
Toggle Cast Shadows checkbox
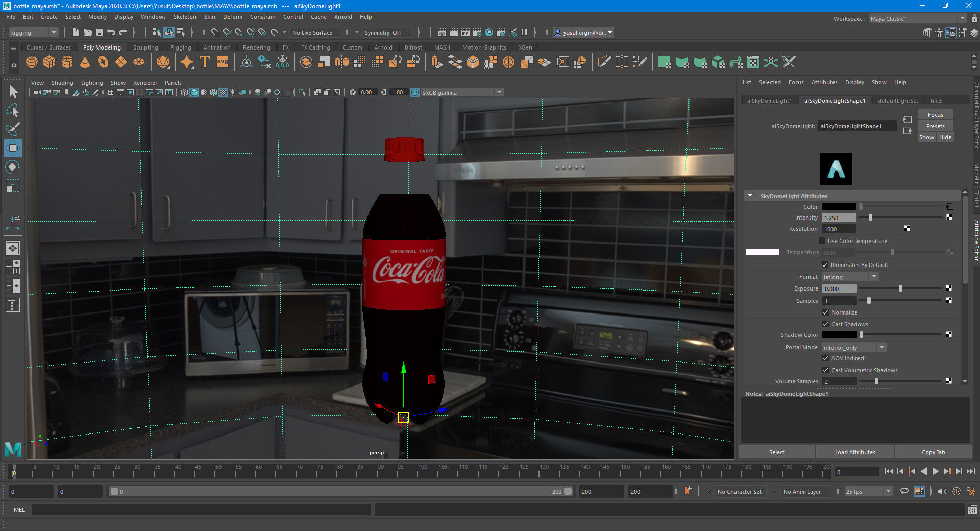click(825, 324)
